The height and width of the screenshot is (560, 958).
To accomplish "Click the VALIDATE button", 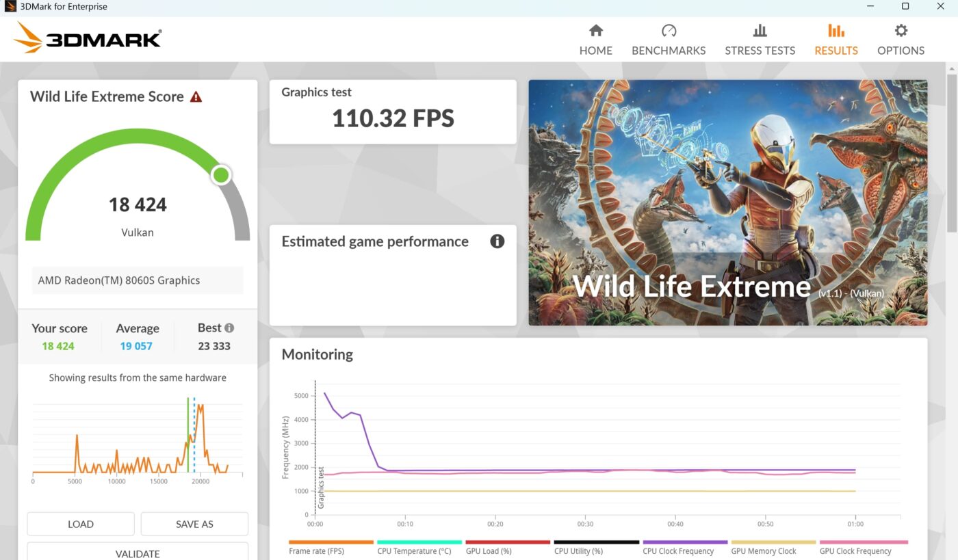I will click(x=138, y=552).
